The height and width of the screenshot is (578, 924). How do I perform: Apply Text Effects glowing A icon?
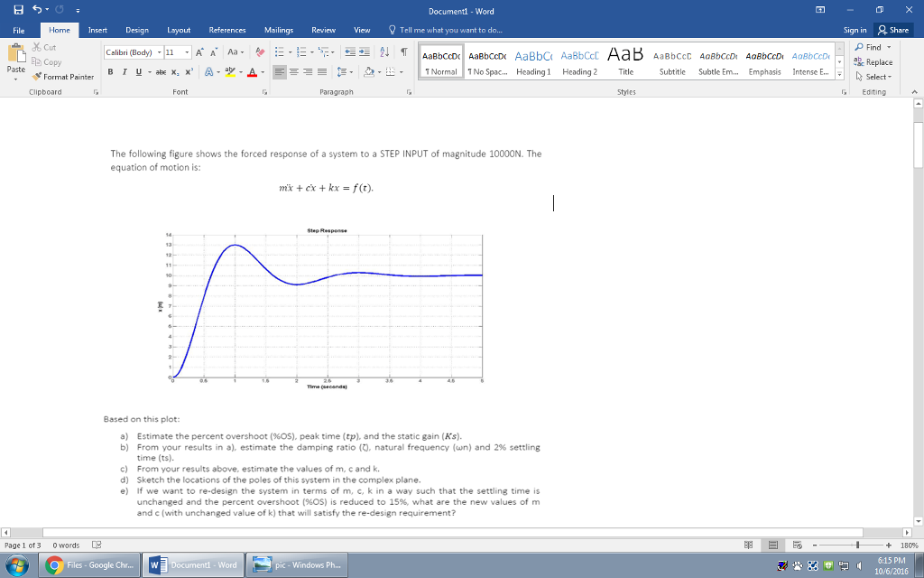coord(209,72)
